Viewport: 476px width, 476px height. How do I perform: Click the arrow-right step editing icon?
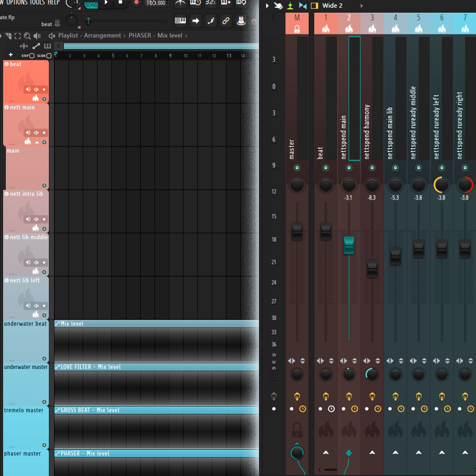pyautogui.click(x=196, y=21)
